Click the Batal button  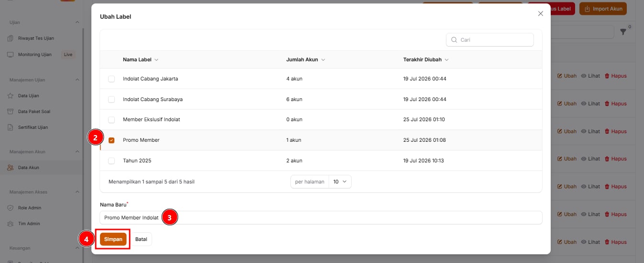[x=141, y=239]
